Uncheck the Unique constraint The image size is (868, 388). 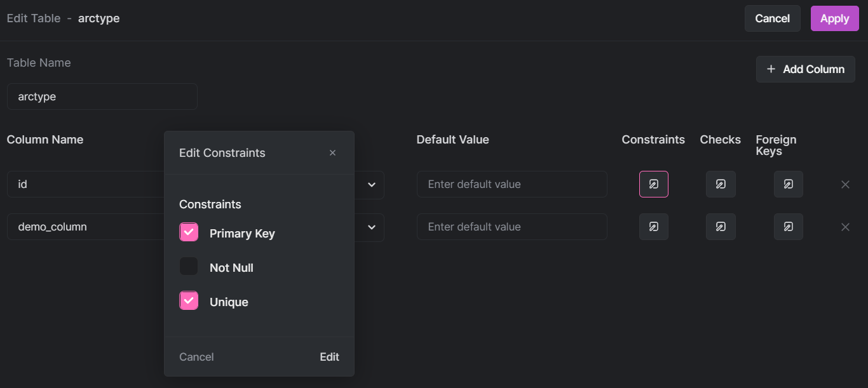[189, 301]
